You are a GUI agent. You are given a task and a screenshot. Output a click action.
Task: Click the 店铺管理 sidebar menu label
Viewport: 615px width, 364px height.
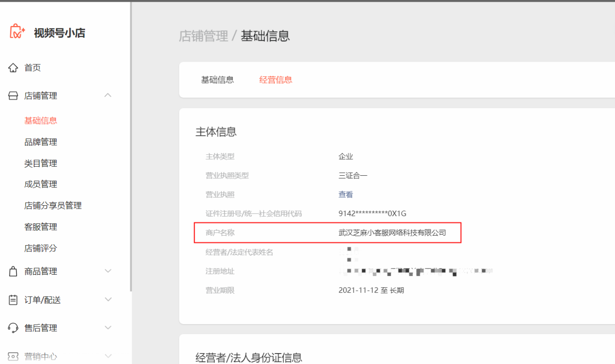(x=41, y=96)
